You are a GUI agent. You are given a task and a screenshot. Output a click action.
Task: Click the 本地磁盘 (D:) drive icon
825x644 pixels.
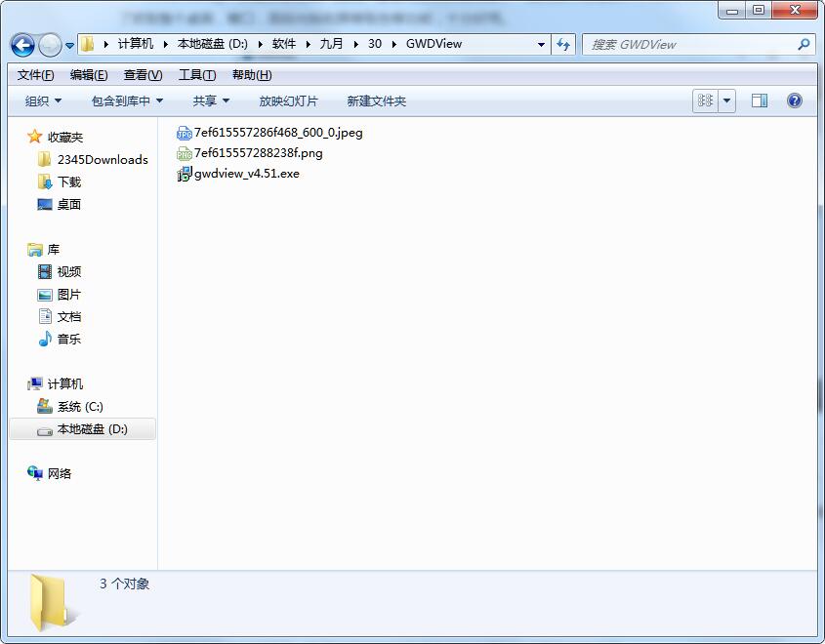click(x=45, y=430)
